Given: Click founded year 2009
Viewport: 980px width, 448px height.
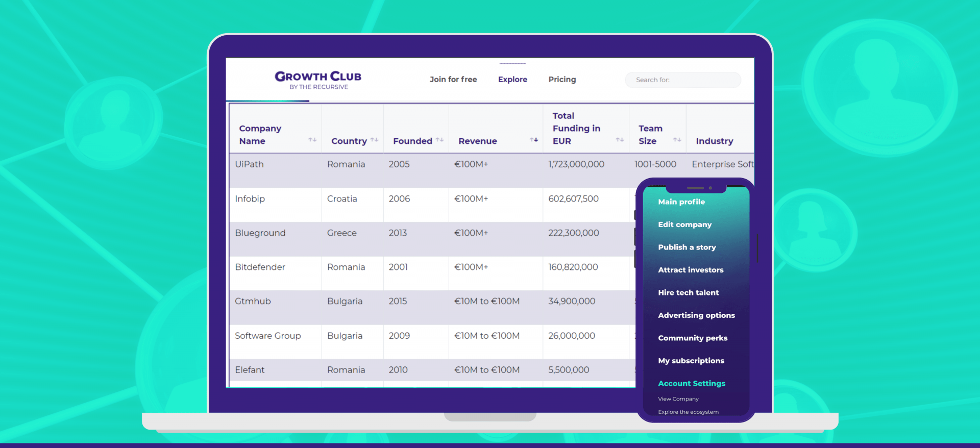Looking at the screenshot, I should click(x=399, y=336).
